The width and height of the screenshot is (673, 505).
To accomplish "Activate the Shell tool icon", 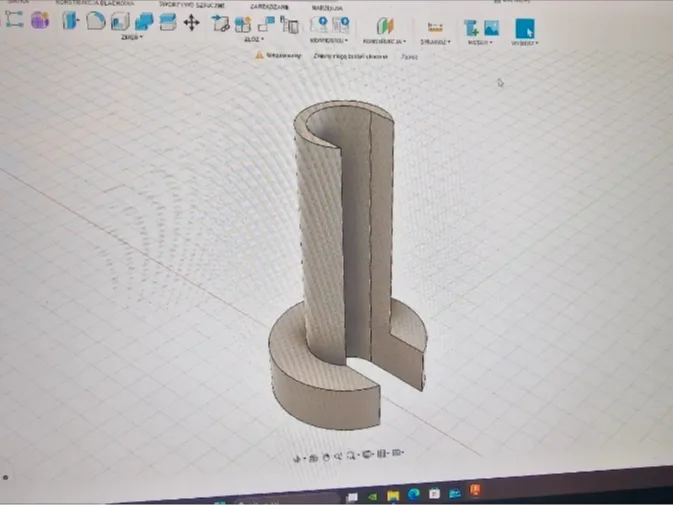I will (120, 21).
